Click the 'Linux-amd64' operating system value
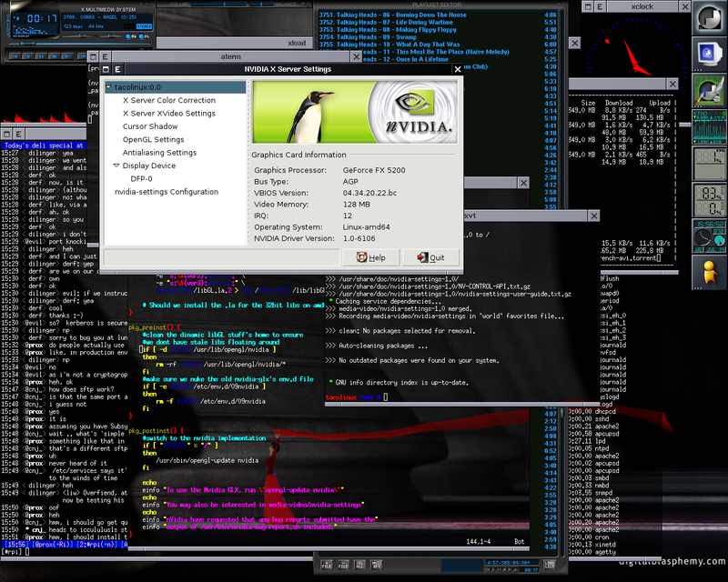Viewport: 728px width, 582px height. click(367, 227)
